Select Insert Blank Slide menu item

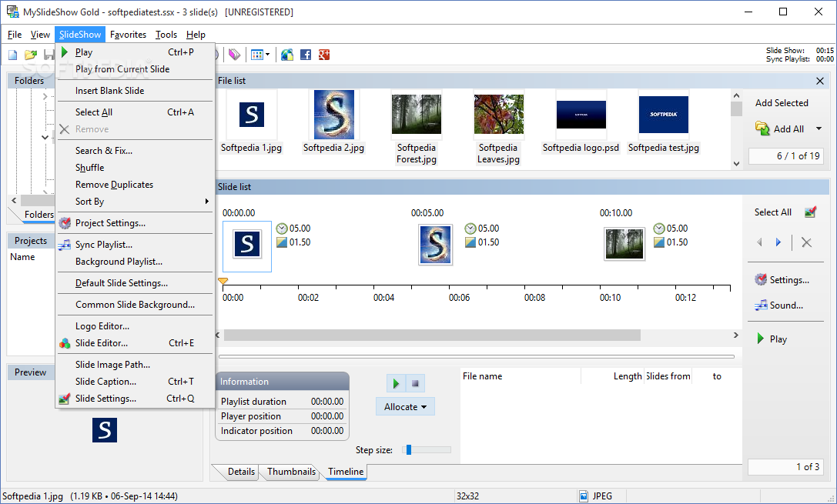click(x=135, y=91)
